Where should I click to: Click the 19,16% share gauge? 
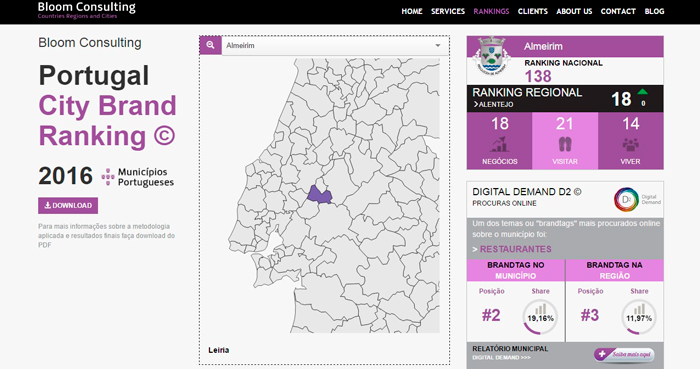(540, 318)
